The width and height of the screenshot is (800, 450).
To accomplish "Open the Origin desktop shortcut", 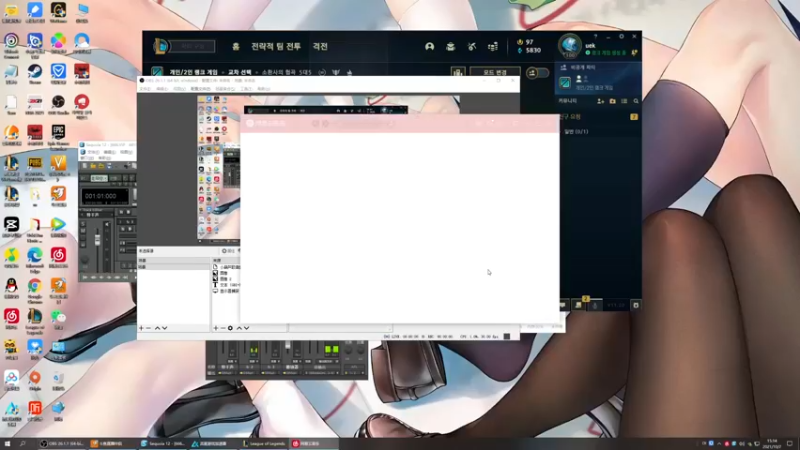I will (35, 381).
